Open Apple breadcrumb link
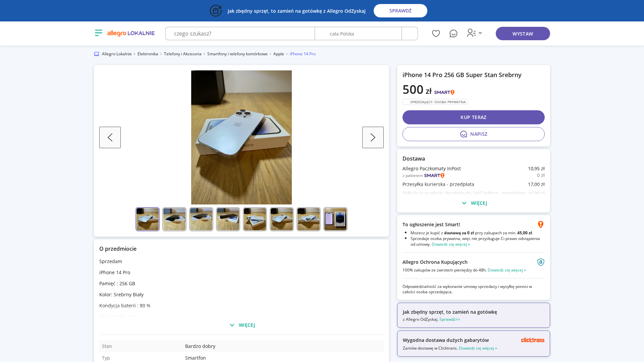Viewport: 644px width, 362px height. 279,54
